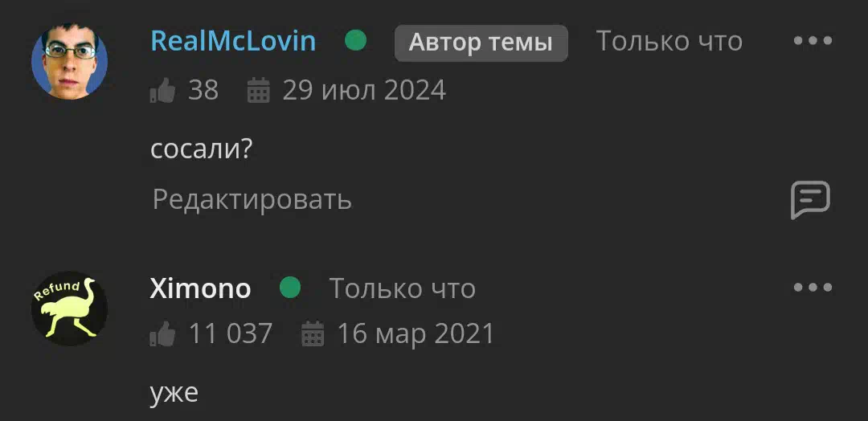Click RealMcLovin's profile avatar
This screenshot has width=868, height=421.
click(70, 61)
